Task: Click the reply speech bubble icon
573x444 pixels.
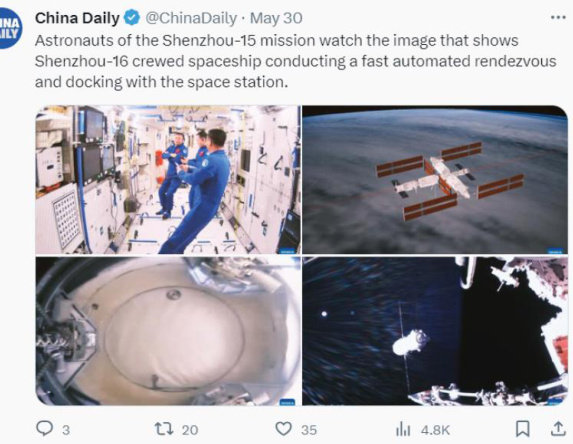Action: click(45, 428)
